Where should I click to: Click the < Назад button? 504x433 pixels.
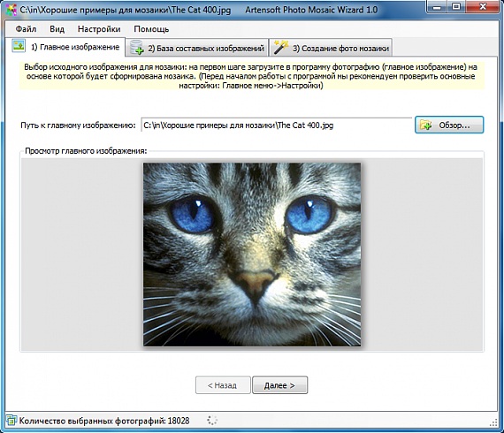[223, 385]
